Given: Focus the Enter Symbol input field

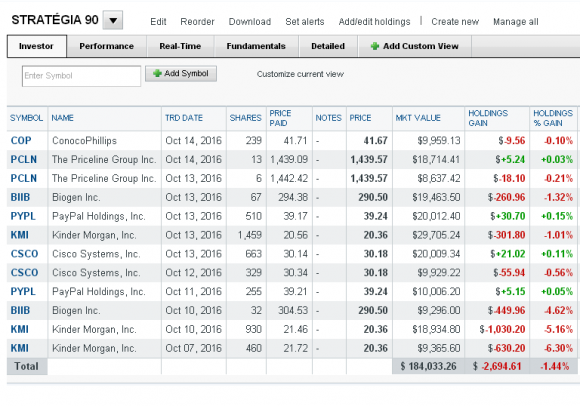Looking at the screenshot, I should click(x=81, y=76).
